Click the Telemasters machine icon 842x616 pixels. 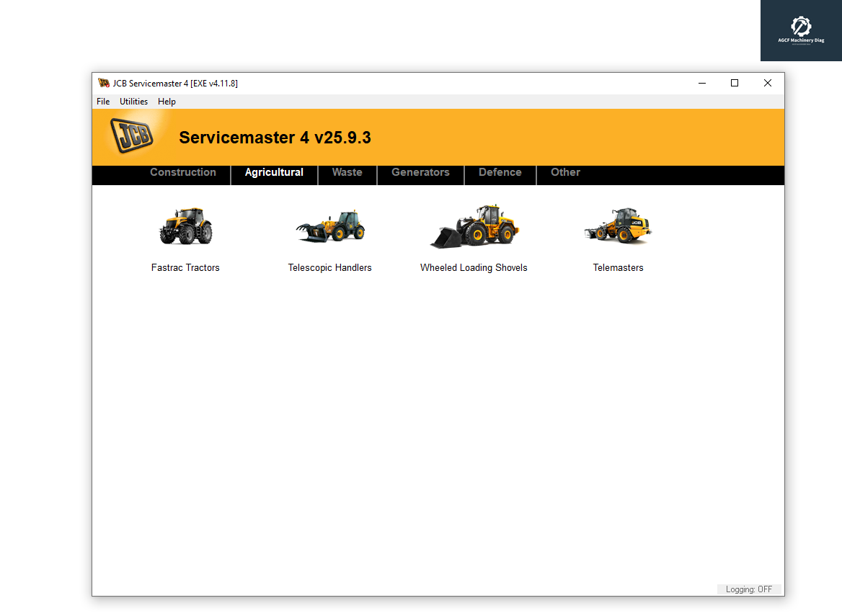point(618,226)
